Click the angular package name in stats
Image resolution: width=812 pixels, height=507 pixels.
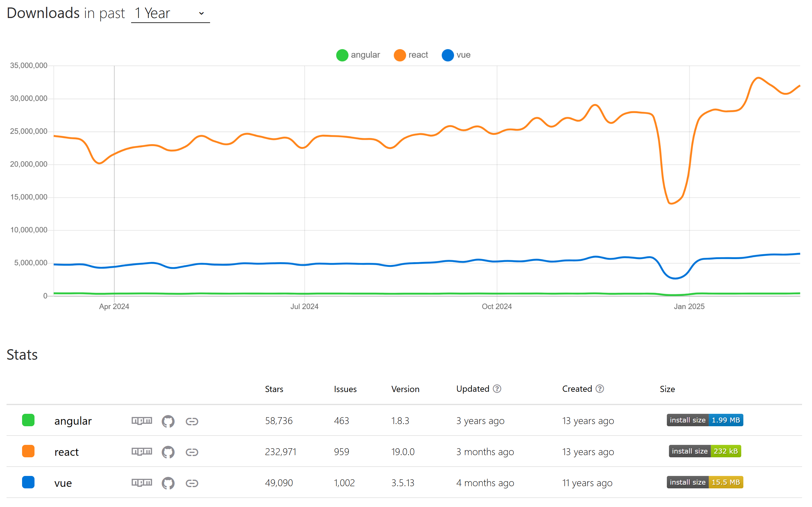click(73, 421)
